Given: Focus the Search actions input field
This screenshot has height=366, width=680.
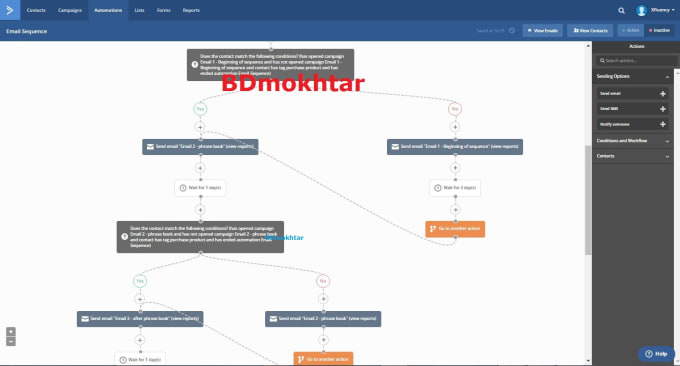Looking at the screenshot, I should click(636, 61).
